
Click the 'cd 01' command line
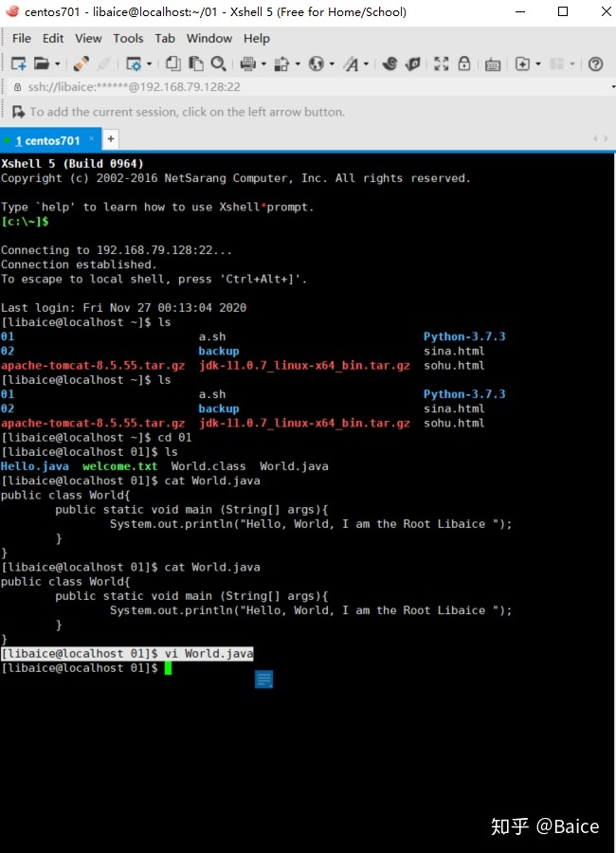coord(97,437)
